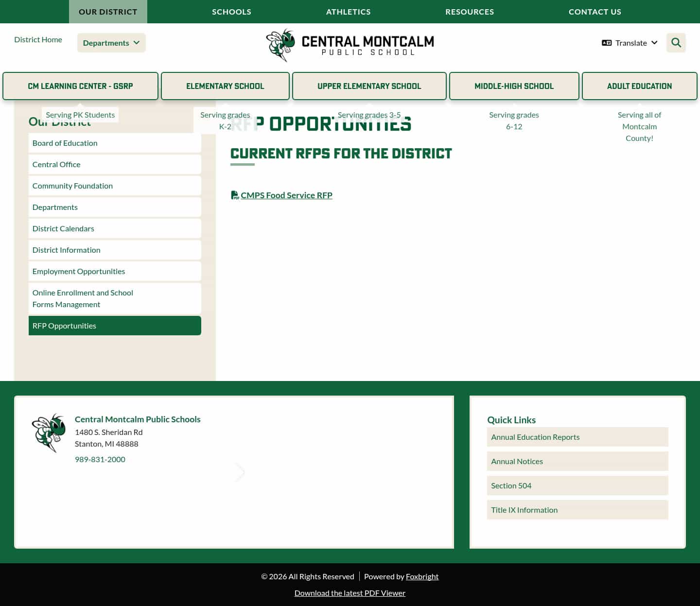Open Annual Education Reports quick link
The width and height of the screenshot is (700, 606).
[x=535, y=436]
